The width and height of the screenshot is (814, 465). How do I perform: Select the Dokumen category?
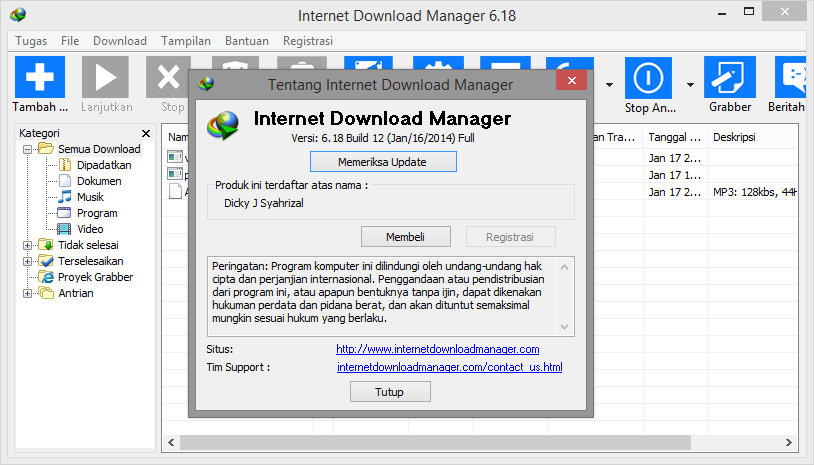(99, 181)
